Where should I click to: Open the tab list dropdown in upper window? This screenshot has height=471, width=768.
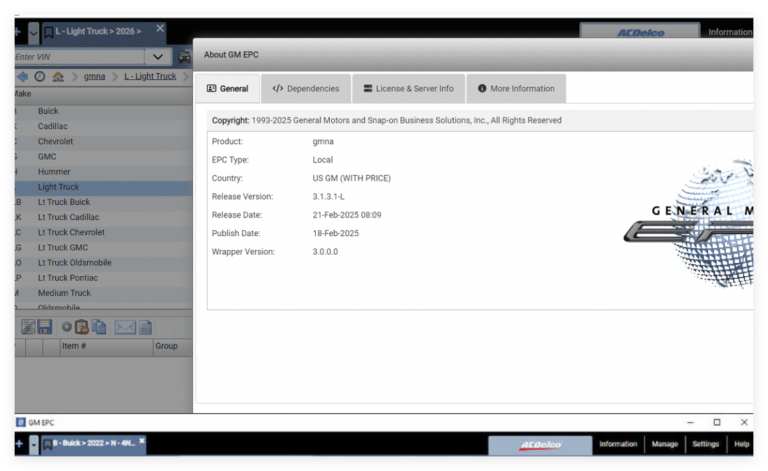[33, 33]
